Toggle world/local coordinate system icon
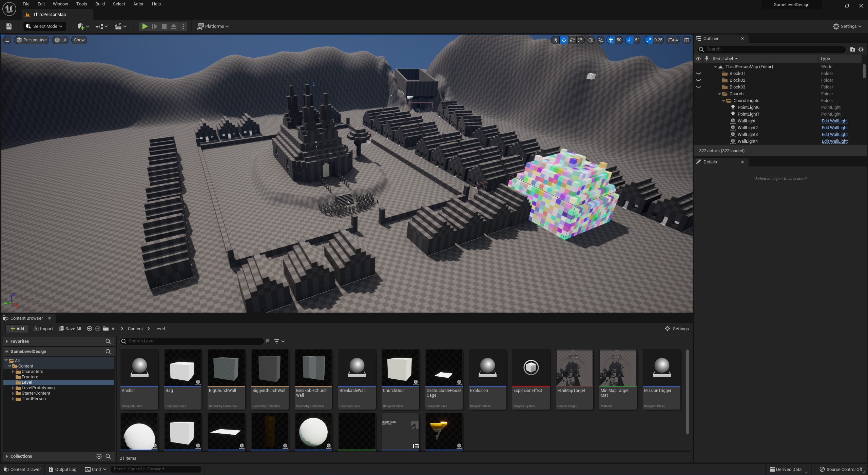The image size is (868, 475). click(x=591, y=40)
